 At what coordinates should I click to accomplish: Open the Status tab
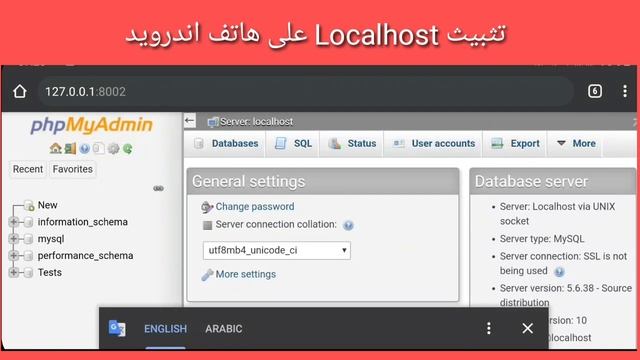pyautogui.click(x=352, y=144)
